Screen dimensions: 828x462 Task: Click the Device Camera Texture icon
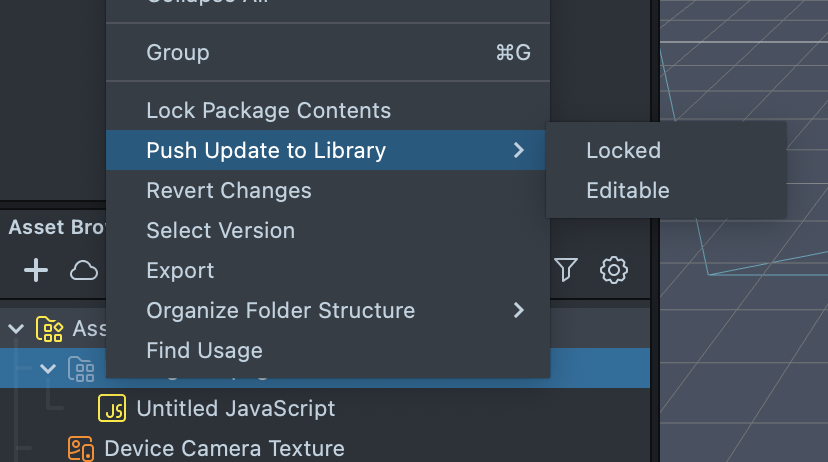point(80,448)
